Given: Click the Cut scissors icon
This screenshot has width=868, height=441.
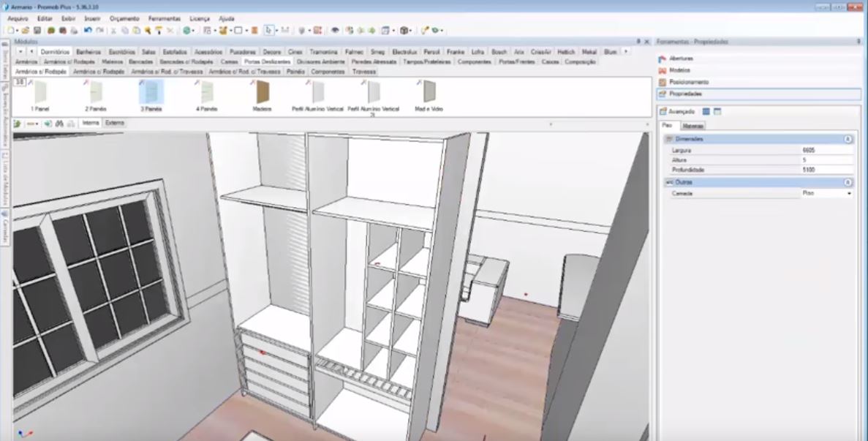Looking at the screenshot, I should [x=113, y=29].
